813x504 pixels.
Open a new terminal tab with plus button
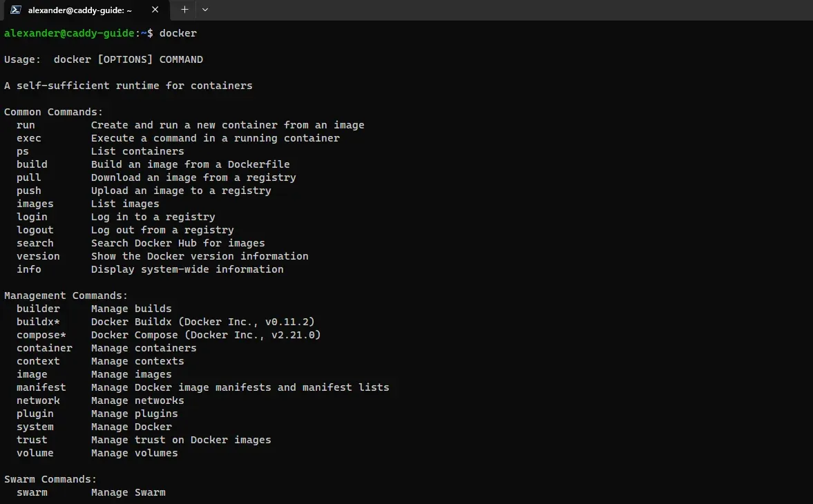click(x=184, y=10)
